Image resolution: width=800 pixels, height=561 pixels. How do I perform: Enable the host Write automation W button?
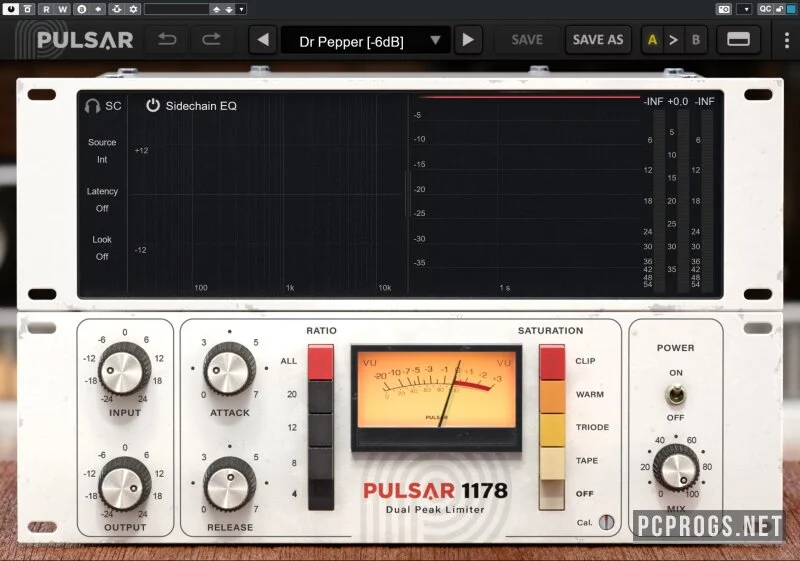(x=63, y=9)
